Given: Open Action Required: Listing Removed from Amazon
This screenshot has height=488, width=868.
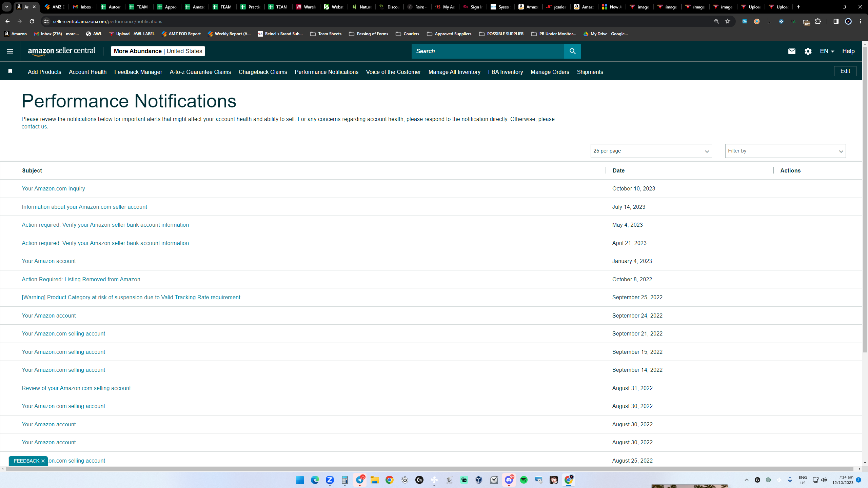Looking at the screenshot, I should [x=81, y=280].
